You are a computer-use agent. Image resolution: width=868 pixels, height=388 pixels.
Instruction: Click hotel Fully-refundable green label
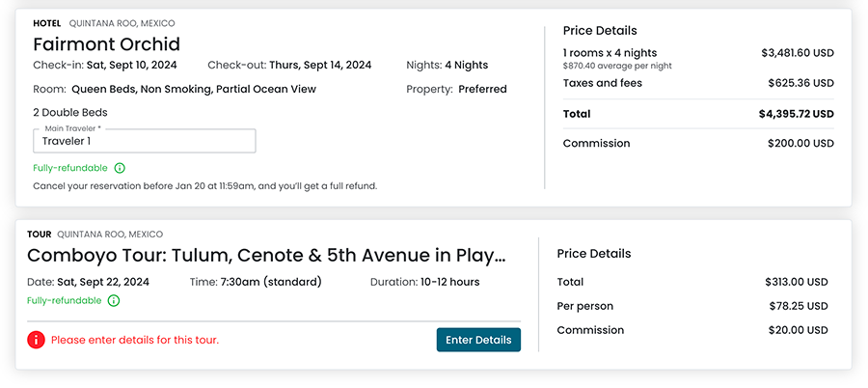[x=70, y=168]
